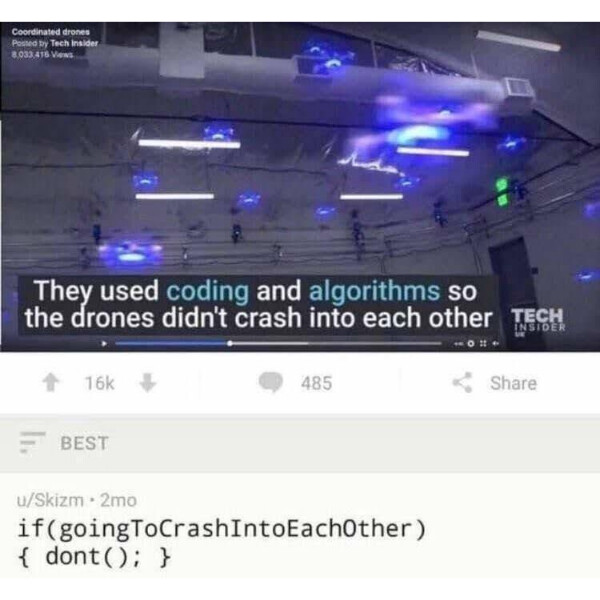The image size is (600, 600).
Task: Upvote the post with the up arrow
Action: pyautogui.click(x=51, y=383)
